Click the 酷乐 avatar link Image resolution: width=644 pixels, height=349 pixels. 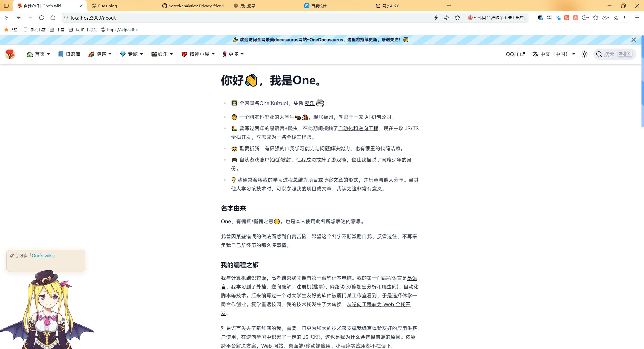pos(309,103)
